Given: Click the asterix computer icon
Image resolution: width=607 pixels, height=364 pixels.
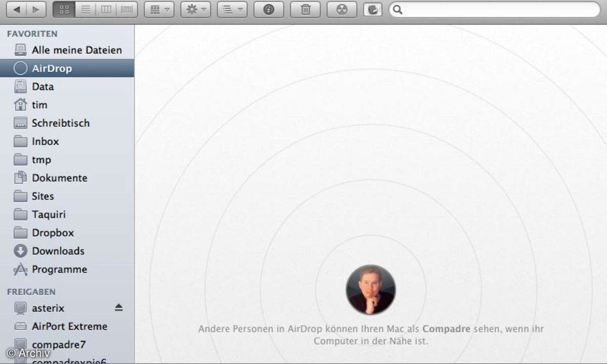Looking at the screenshot, I should pyautogui.click(x=20, y=308).
